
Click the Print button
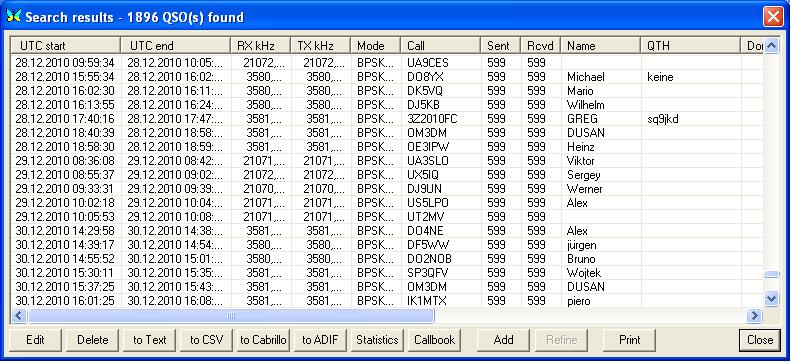630,340
